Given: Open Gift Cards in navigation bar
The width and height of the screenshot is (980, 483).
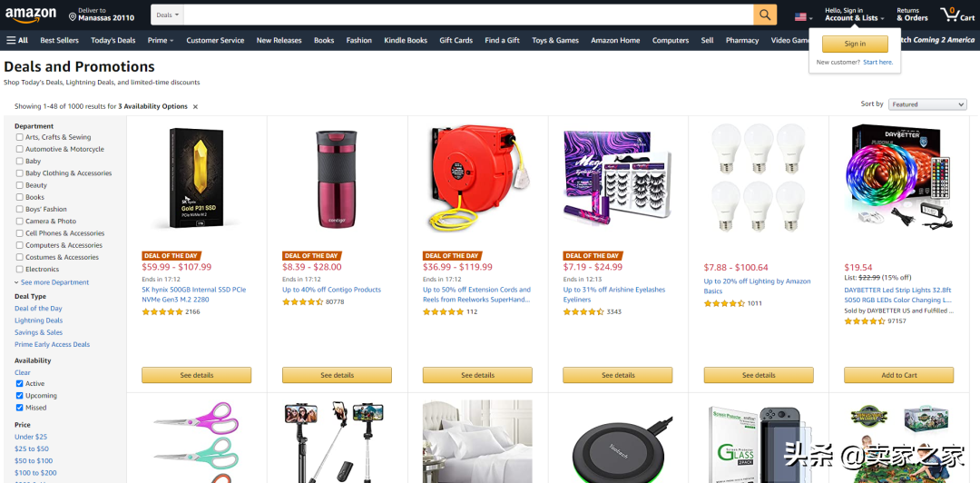Looking at the screenshot, I should 456,40.
